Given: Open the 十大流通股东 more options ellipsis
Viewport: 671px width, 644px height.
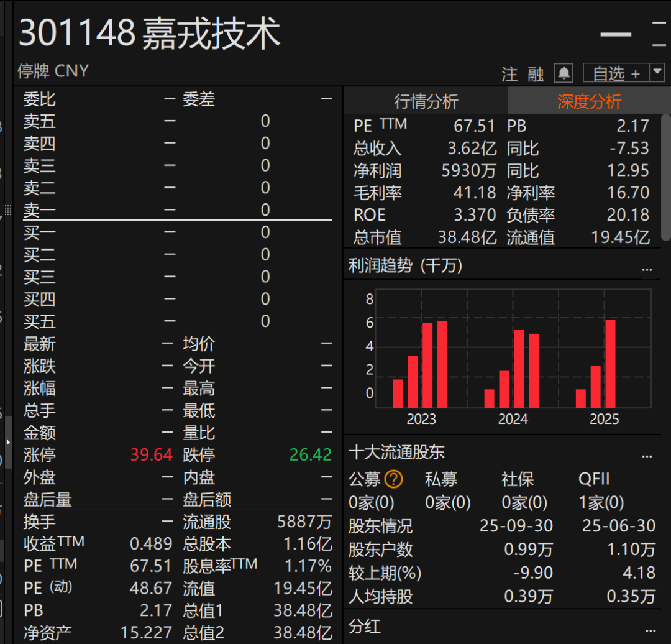Looking at the screenshot, I should pos(647,454).
